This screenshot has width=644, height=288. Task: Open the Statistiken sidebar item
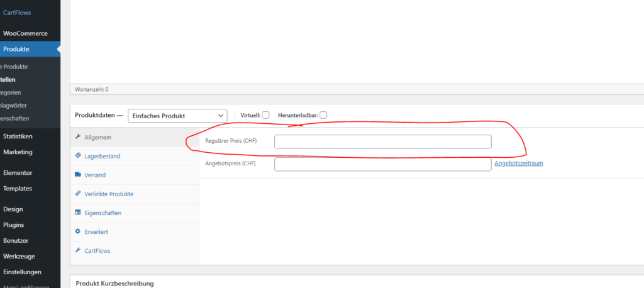coord(18,136)
